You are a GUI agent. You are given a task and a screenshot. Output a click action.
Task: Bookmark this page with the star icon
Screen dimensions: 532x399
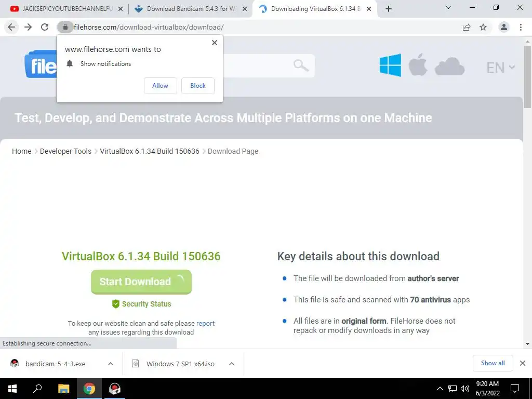coord(483,27)
